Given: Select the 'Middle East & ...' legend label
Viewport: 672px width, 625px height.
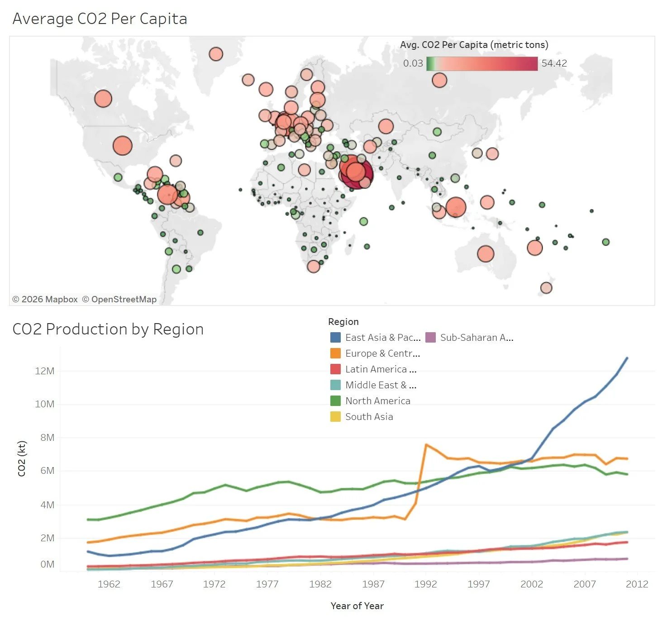Looking at the screenshot, I should point(381,385).
